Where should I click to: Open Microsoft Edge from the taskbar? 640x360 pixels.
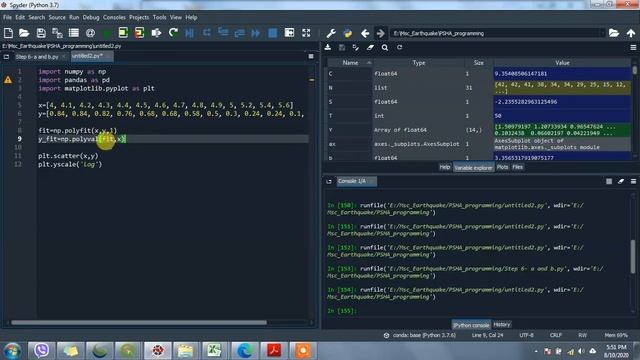pos(244,351)
